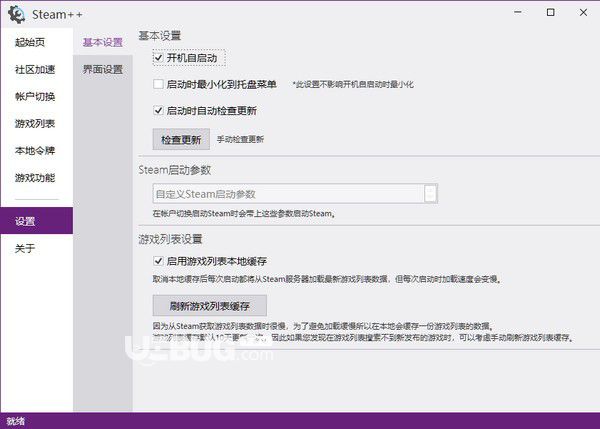Close the Steam++ window
Viewport: 600px width, 429px height.
[583, 12]
